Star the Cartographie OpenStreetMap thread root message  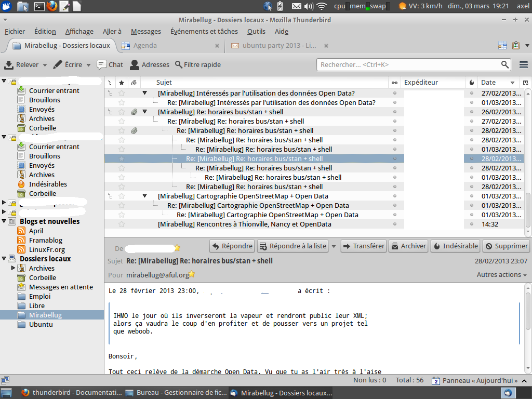(x=122, y=196)
